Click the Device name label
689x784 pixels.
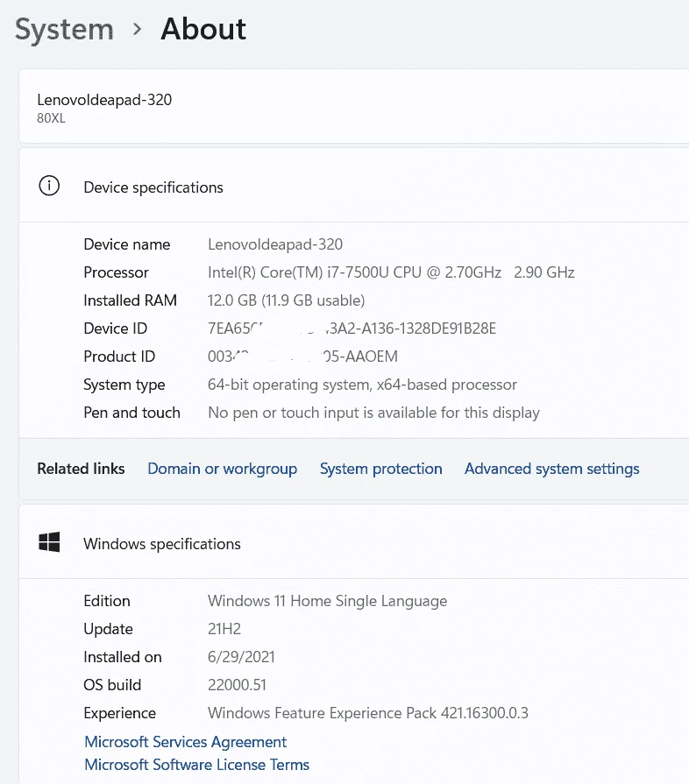(126, 244)
